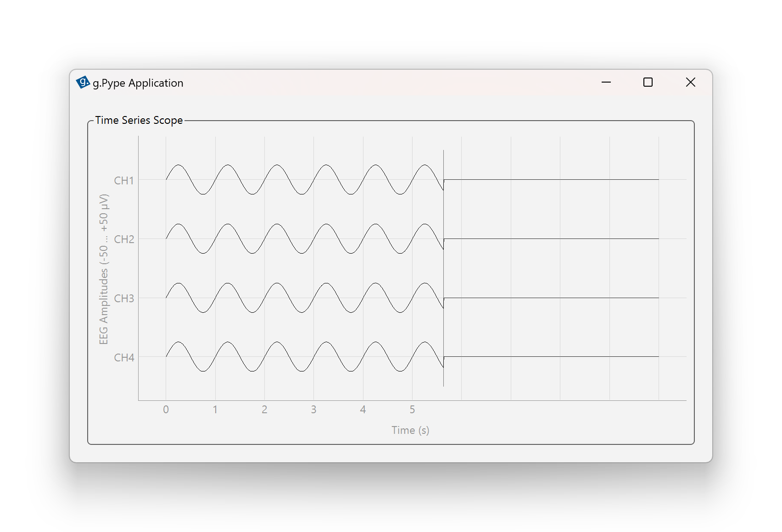Click the flat CH1 trace after the cursor
This screenshot has width=782, height=532.
tap(551, 180)
